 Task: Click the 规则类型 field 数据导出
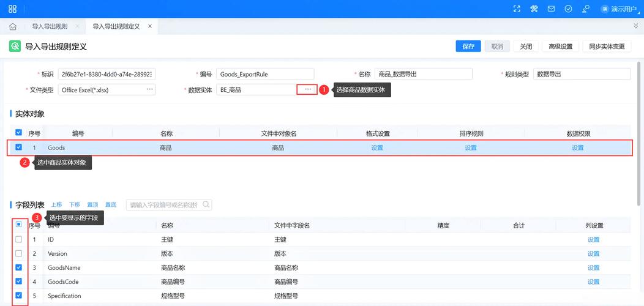point(582,74)
